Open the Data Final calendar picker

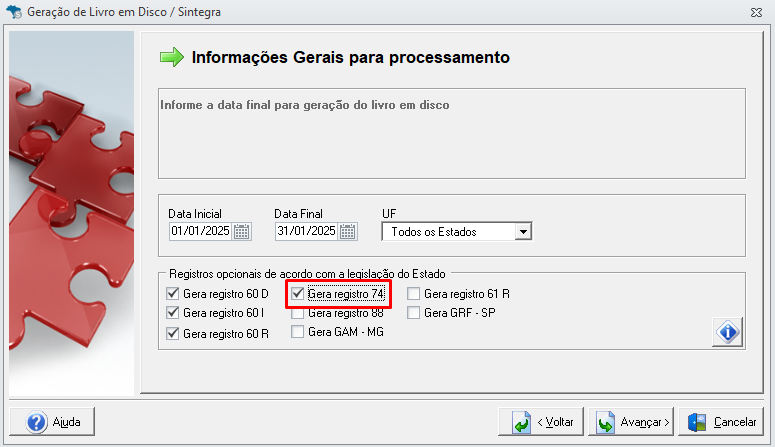pyautogui.click(x=347, y=231)
